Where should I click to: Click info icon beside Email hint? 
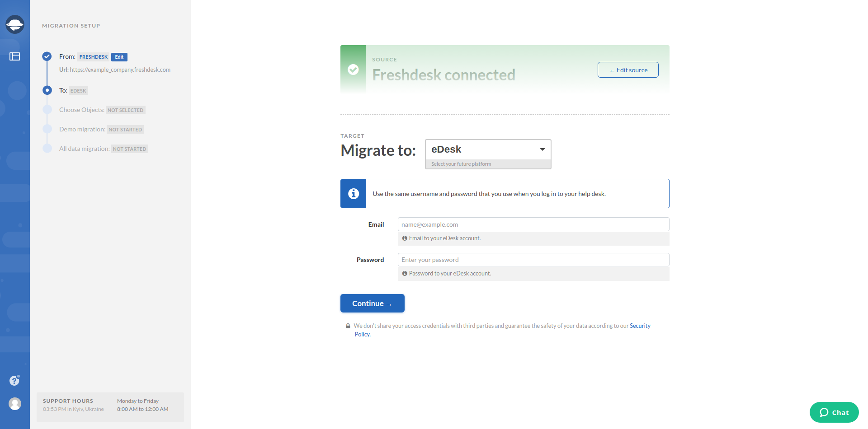405,238
